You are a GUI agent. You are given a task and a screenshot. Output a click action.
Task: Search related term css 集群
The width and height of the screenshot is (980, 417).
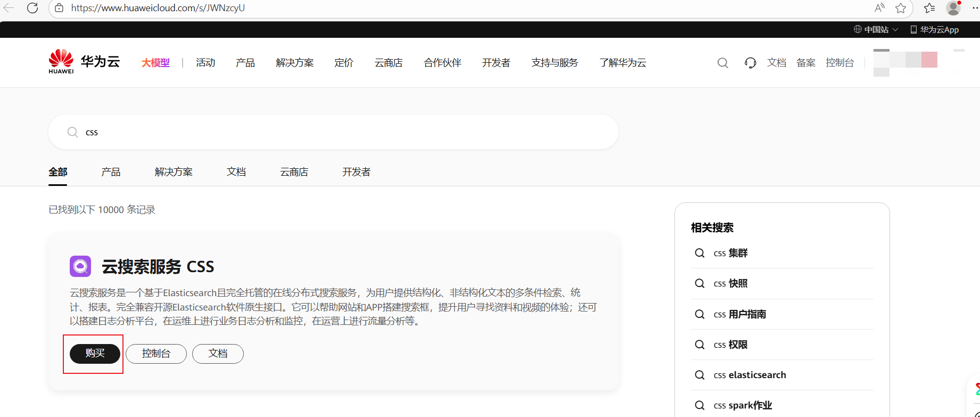[730, 253]
